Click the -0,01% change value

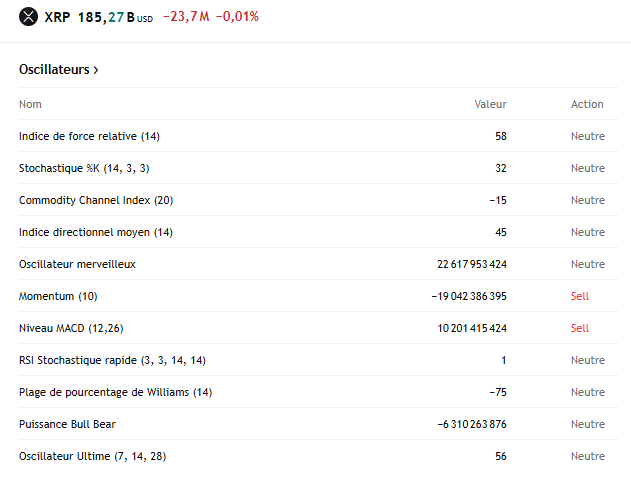tap(237, 17)
